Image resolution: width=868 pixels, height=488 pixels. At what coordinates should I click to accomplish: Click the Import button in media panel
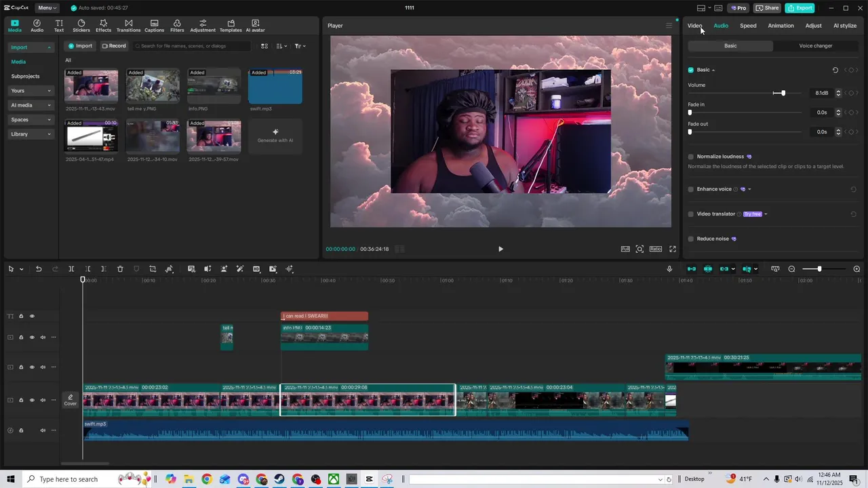(80, 46)
